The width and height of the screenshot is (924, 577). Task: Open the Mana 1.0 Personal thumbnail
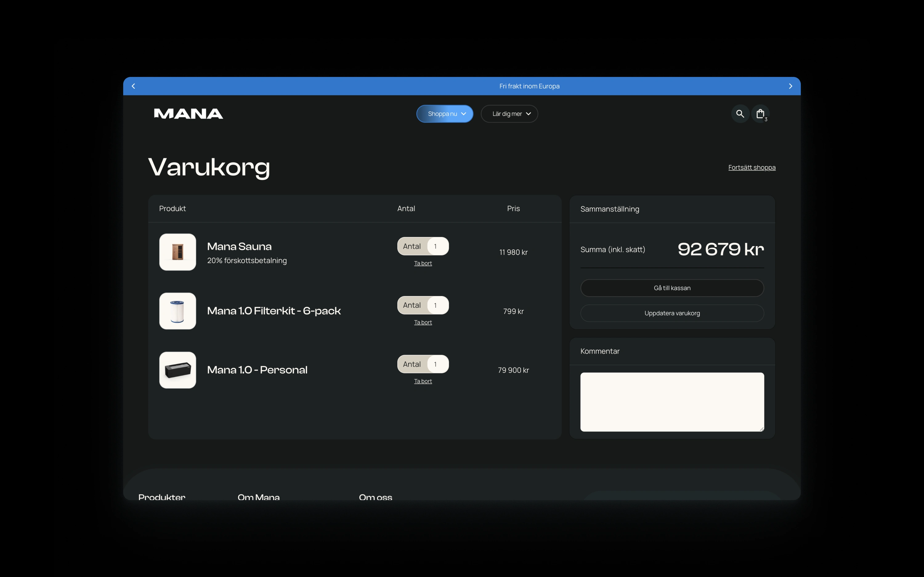[177, 370]
